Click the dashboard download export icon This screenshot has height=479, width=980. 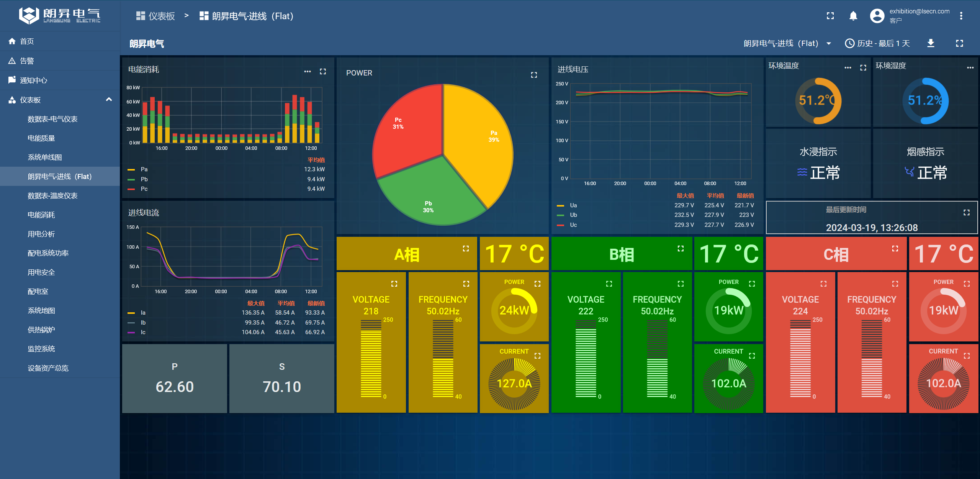tap(931, 43)
